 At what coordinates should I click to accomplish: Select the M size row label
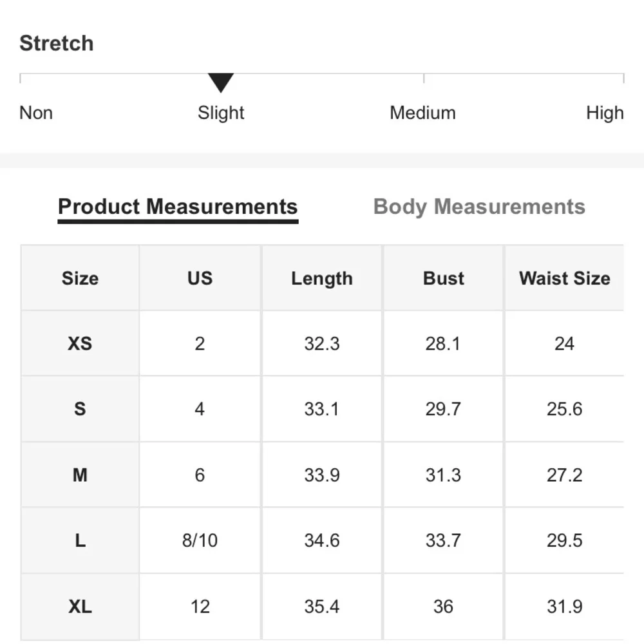[80, 475]
